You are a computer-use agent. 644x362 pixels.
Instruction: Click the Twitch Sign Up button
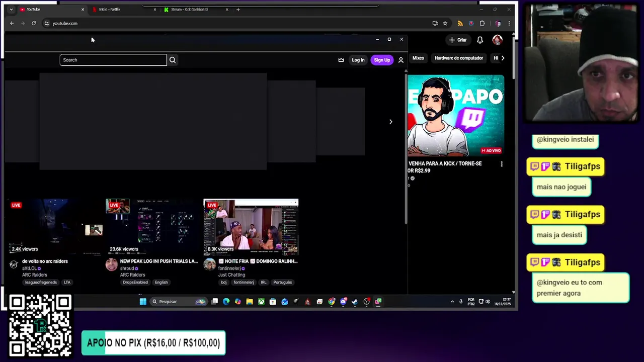382,60
